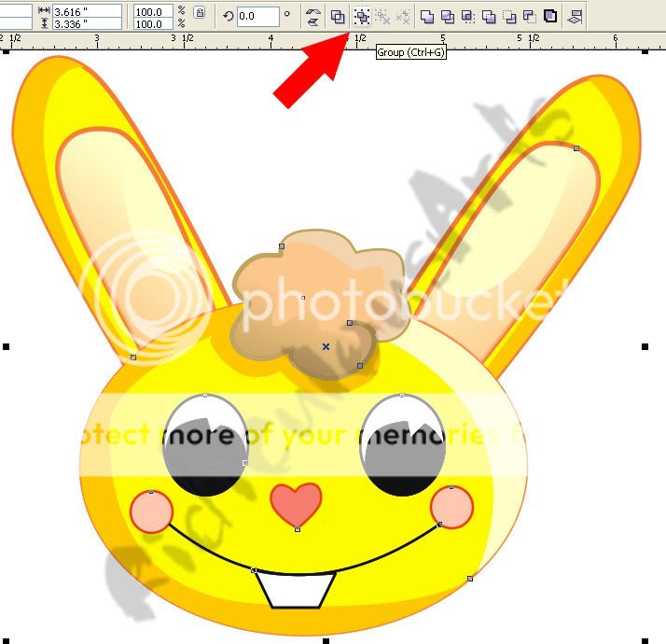
Task: Click the Create Boundary icon
Action: (x=550, y=16)
